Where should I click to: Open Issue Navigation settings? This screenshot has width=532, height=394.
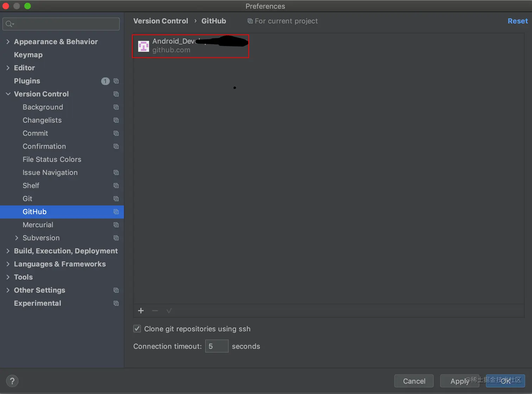tap(50, 172)
